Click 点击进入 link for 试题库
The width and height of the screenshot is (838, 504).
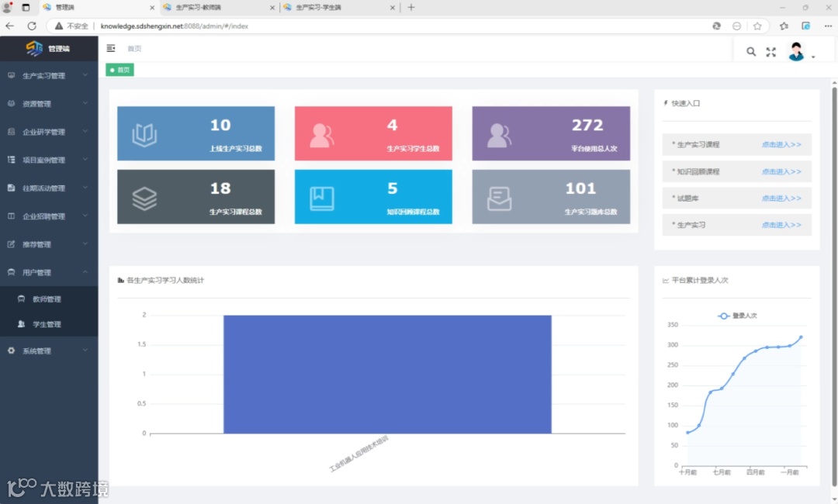(x=781, y=198)
